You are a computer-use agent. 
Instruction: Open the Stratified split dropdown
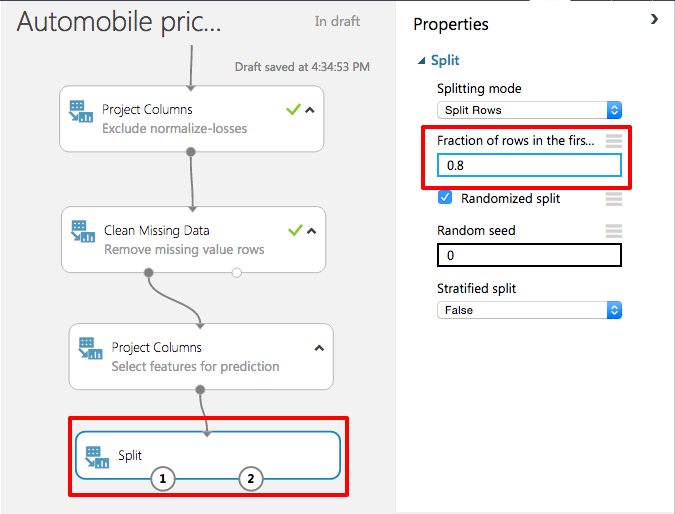pos(529,310)
